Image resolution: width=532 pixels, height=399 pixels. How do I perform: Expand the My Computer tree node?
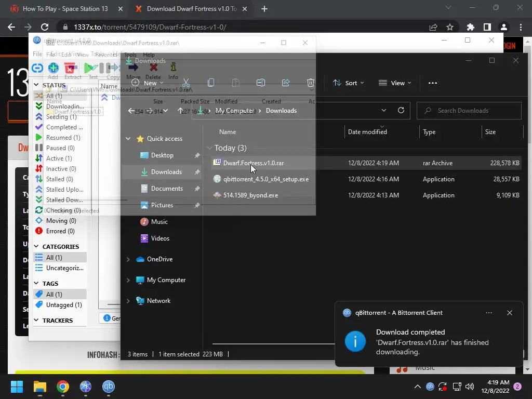(x=128, y=280)
